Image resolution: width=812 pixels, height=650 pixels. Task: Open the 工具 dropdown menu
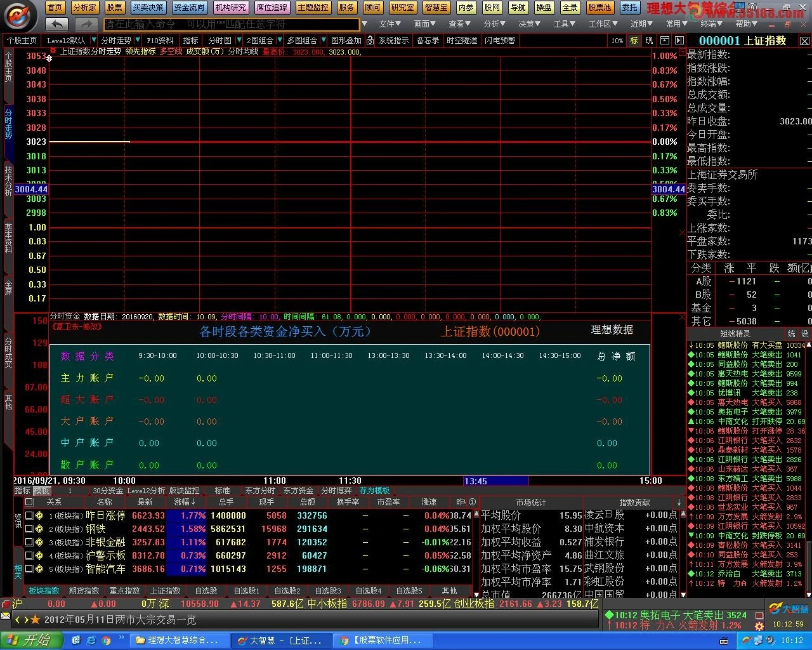point(564,24)
